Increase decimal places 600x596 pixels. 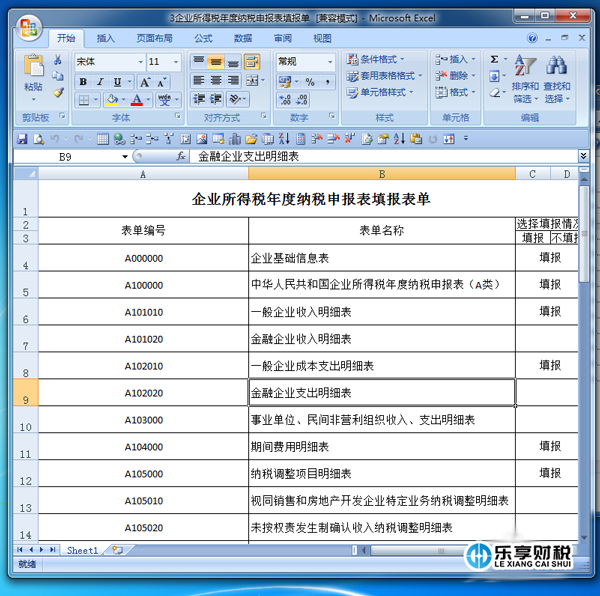(x=285, y=100)
